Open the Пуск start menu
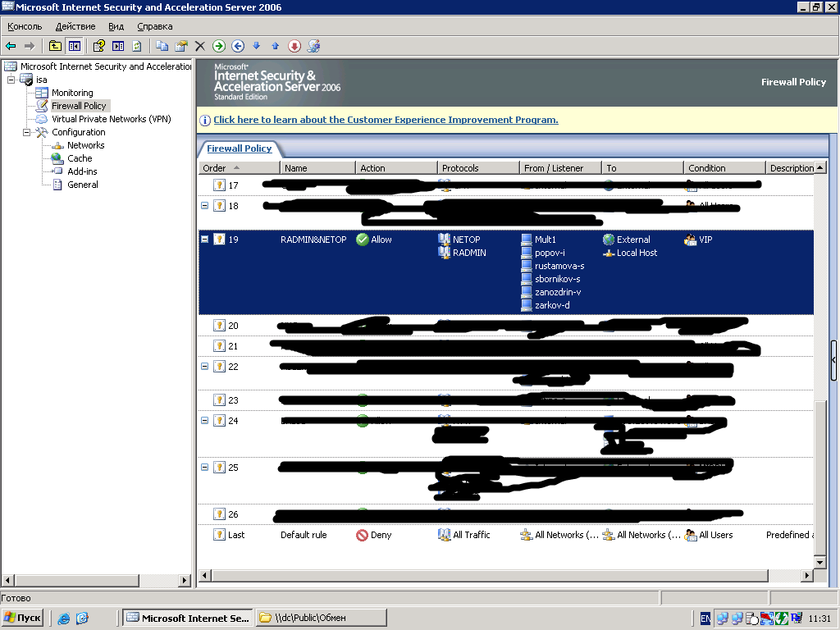The image size is (840, 630). (x=22, y=618)
